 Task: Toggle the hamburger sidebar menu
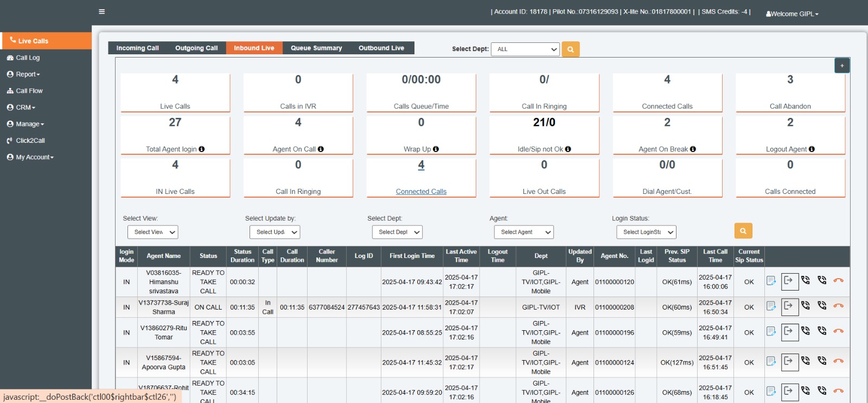(x=101, y=12)
